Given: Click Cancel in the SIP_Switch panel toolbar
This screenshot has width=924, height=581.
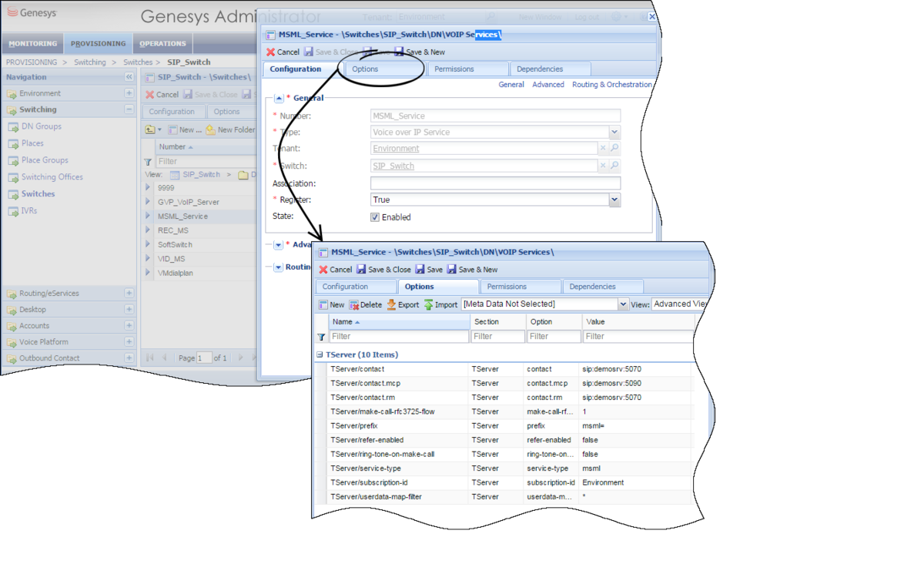Looking at the screenshot, I should pos(162,95).
